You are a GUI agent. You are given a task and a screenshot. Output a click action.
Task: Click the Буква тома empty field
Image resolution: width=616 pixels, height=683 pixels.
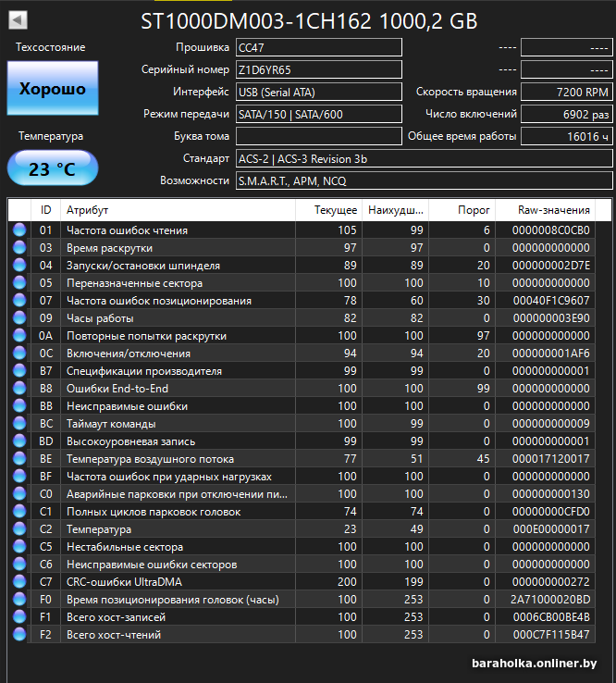coord(318,136)
